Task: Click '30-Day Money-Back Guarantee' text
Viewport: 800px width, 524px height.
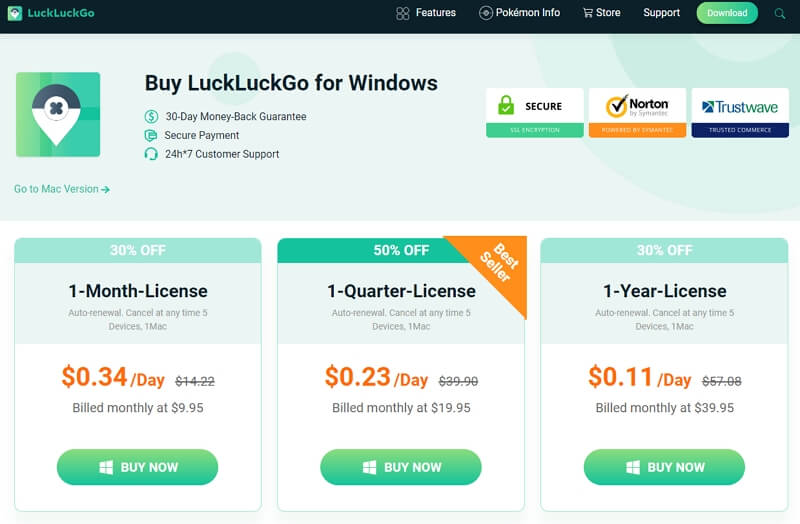Action: [x=236, y=116]
